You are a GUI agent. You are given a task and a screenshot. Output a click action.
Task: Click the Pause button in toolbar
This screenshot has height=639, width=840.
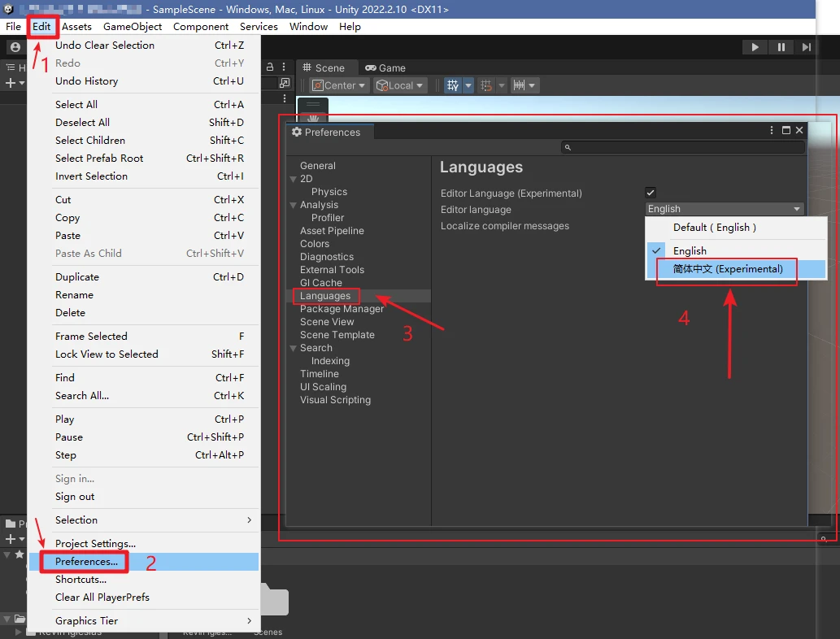point(781,47)
